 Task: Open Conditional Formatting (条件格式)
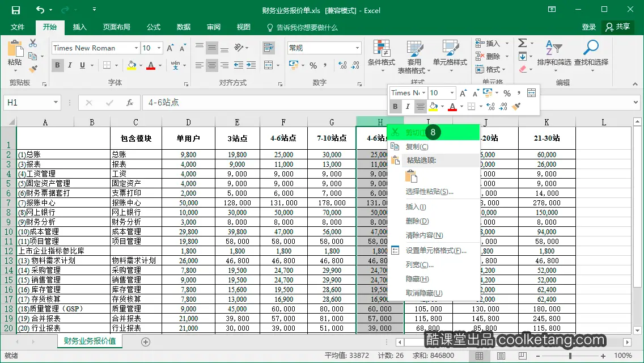(x=382, y=57)
